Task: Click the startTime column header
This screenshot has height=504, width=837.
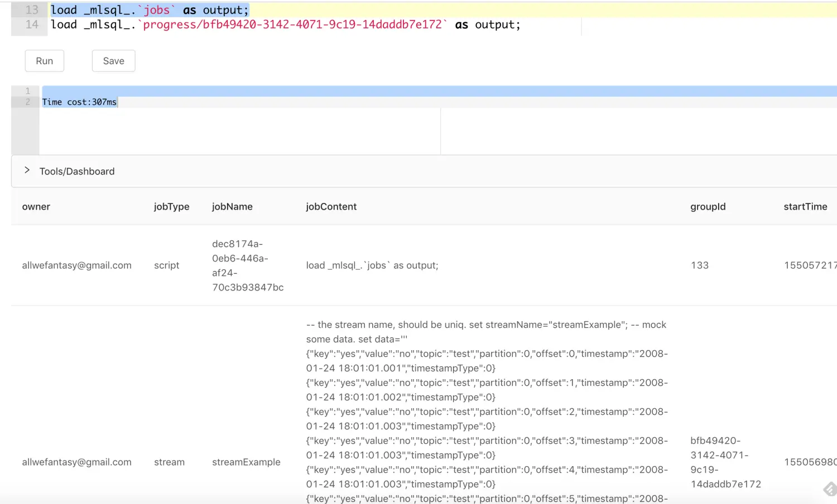Action: point(805,206)
